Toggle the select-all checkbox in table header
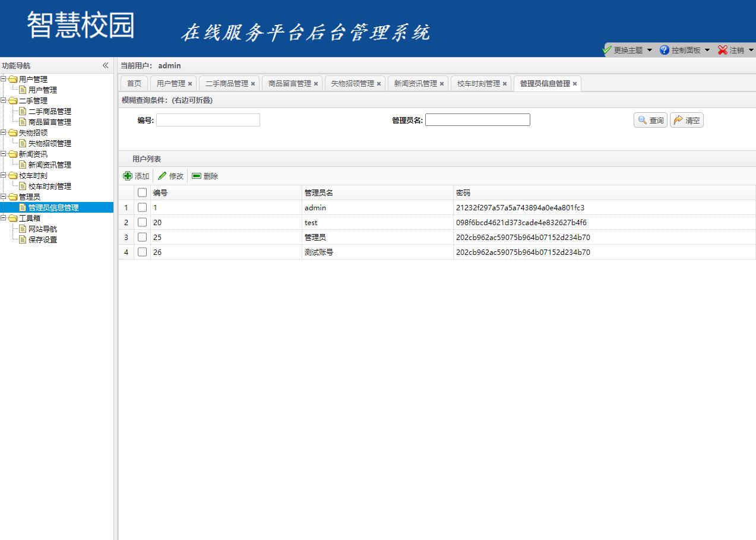 pos(142,192)
